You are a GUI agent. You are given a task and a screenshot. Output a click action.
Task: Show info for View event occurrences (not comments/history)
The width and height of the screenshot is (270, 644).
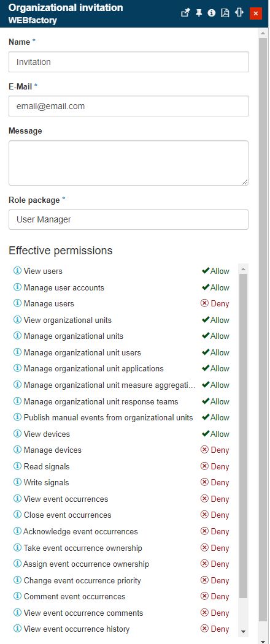pos(17,498)
